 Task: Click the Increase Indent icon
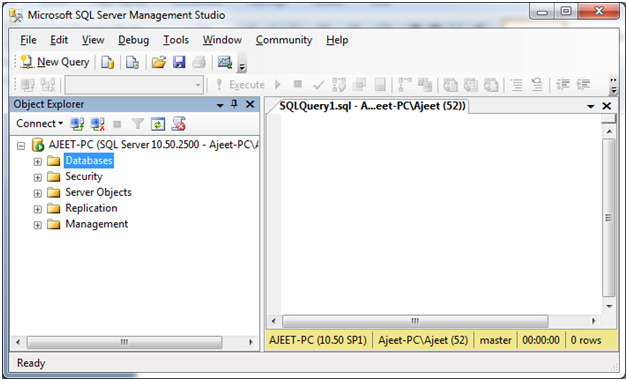click(x=583, y=85)
